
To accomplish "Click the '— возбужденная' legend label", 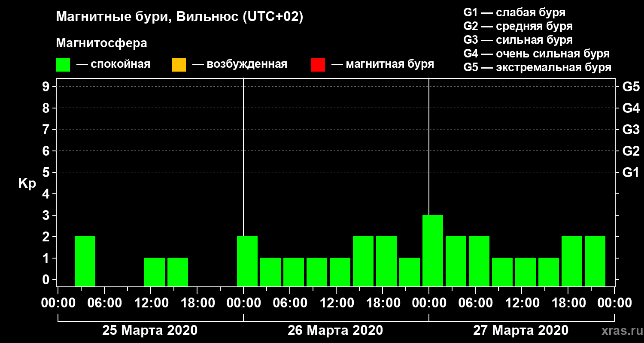I will click(240, 65).
